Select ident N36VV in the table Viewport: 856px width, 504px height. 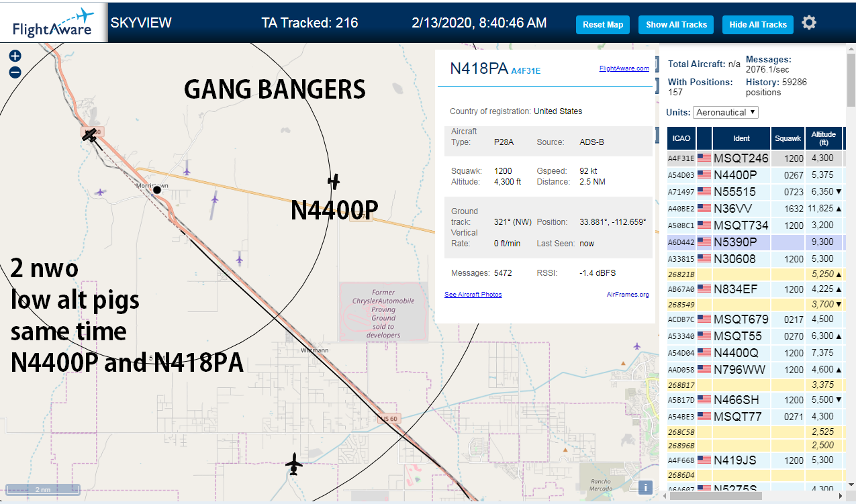pyautogui.click(x=733, y=209)
